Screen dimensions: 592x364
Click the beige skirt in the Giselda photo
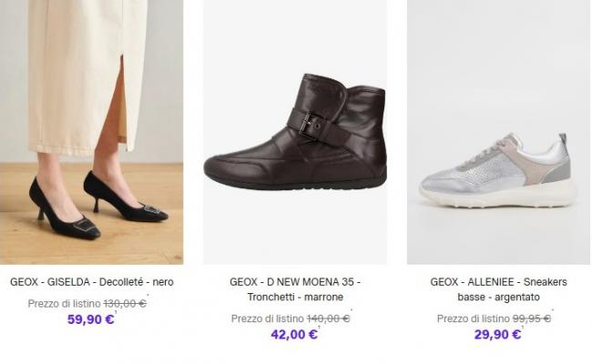click(87, 73)
